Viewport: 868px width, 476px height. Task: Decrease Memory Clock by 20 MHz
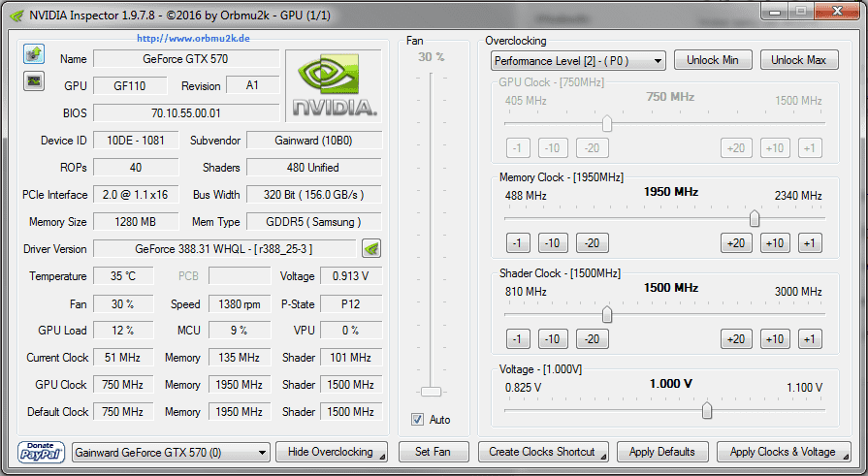coord(593,243)
